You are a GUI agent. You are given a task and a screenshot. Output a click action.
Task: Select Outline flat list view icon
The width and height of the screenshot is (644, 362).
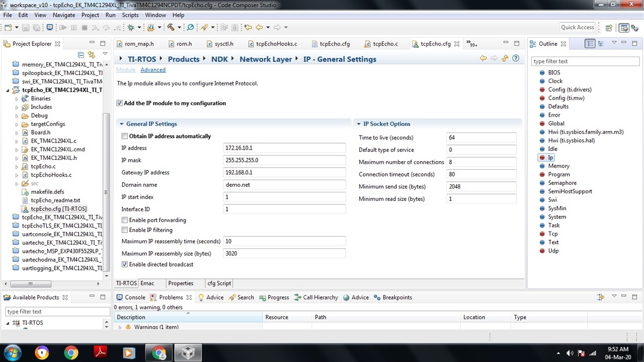(590, 43)
